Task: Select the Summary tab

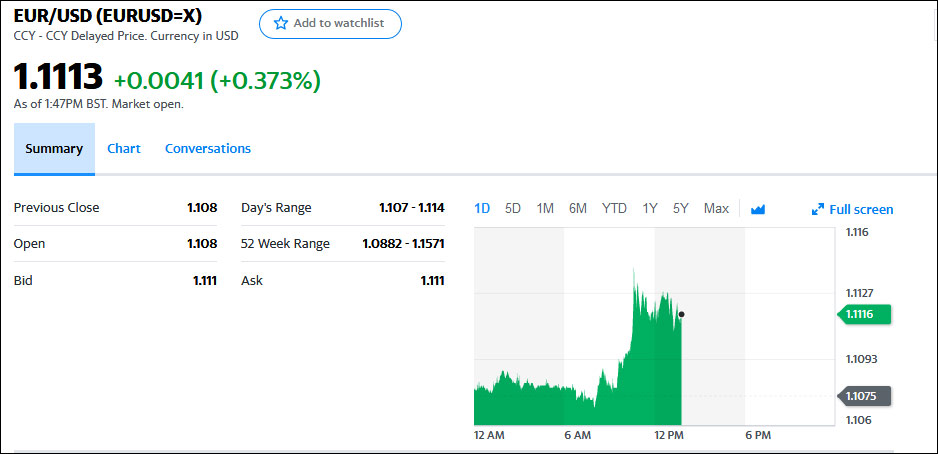Action: 54,148
